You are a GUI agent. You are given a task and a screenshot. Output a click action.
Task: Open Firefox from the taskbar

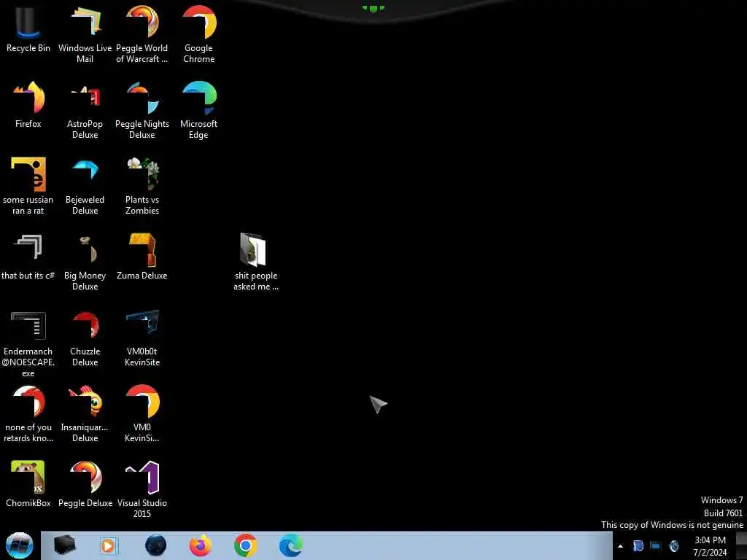201,545
